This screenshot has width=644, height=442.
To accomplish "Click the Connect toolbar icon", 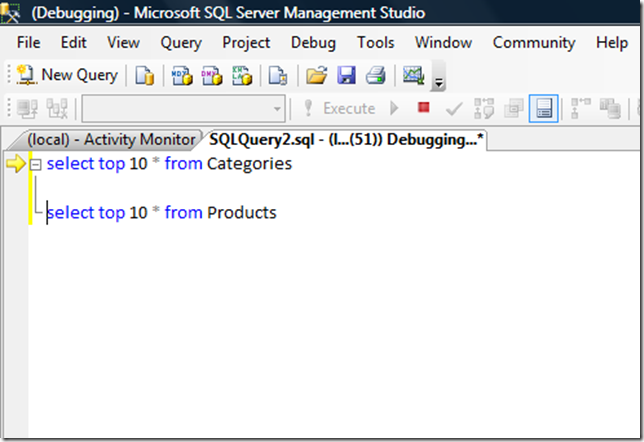I will point(28,108).
